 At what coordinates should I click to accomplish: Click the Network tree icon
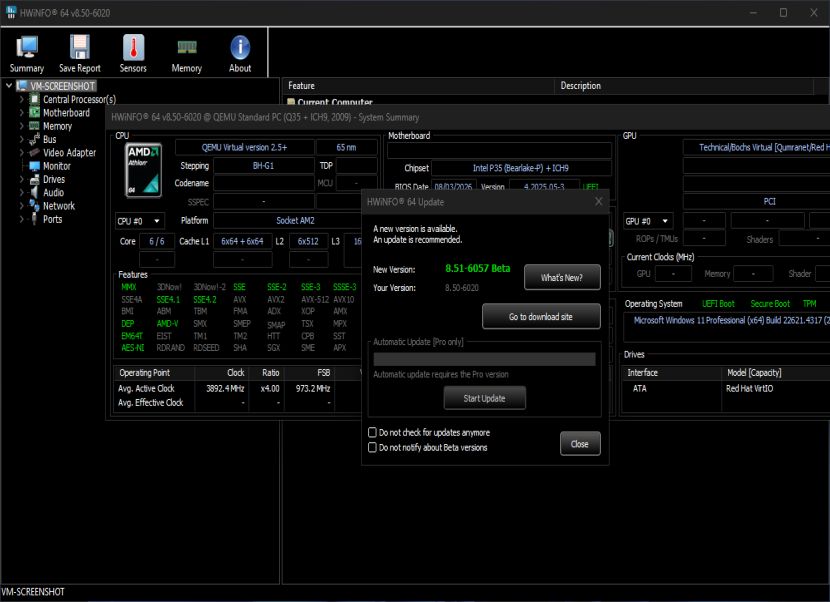(x=35, y=205)
